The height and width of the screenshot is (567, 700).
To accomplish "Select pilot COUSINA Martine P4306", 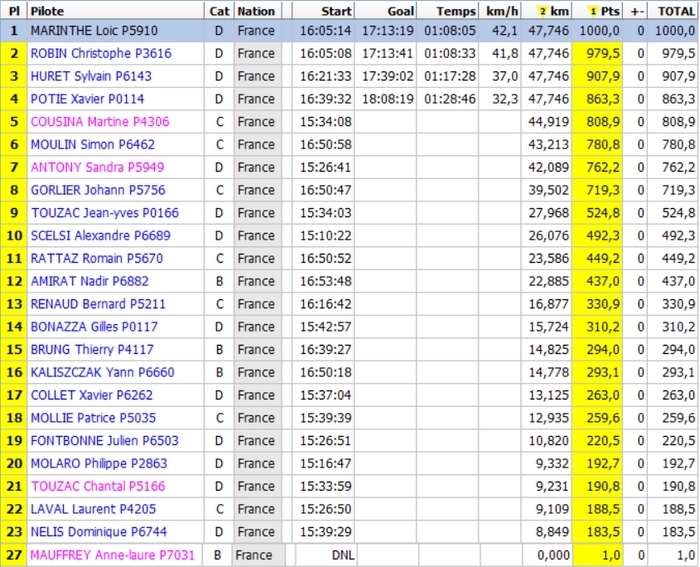I will click(100, 122).
